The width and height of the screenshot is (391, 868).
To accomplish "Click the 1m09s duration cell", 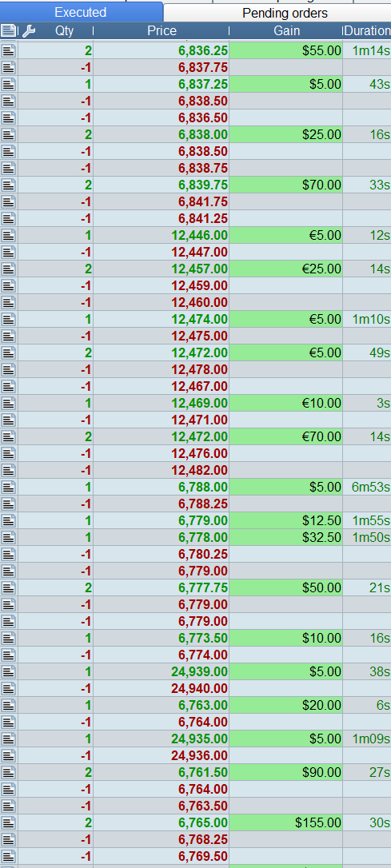I will pos(367,739).
